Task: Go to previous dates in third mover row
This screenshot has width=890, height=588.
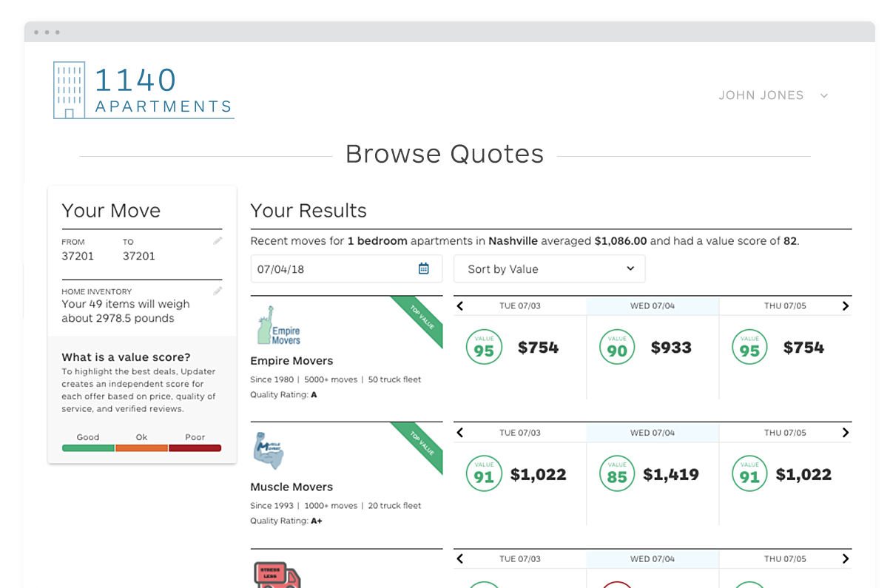Action: point(460,559)
